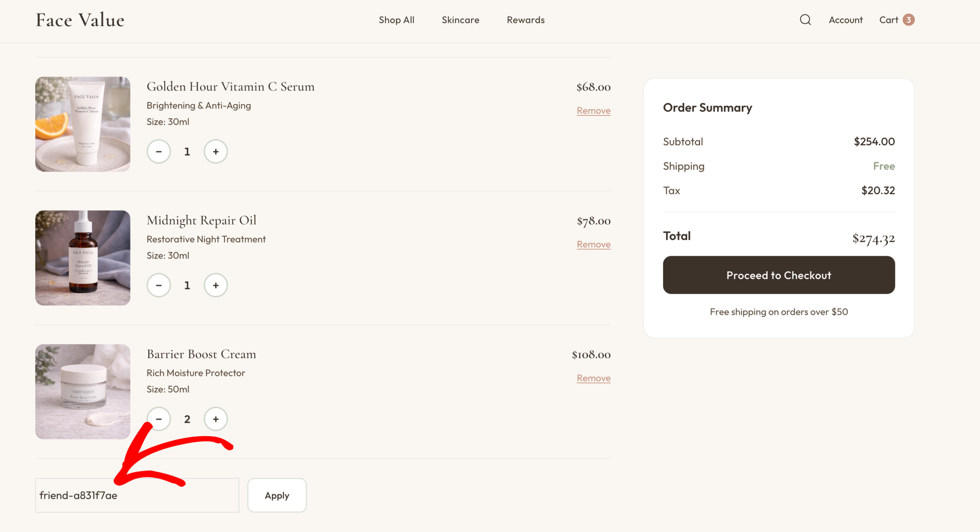
Task: Increase Midnight Repair Oil quantity
Action: click(216, 285)
